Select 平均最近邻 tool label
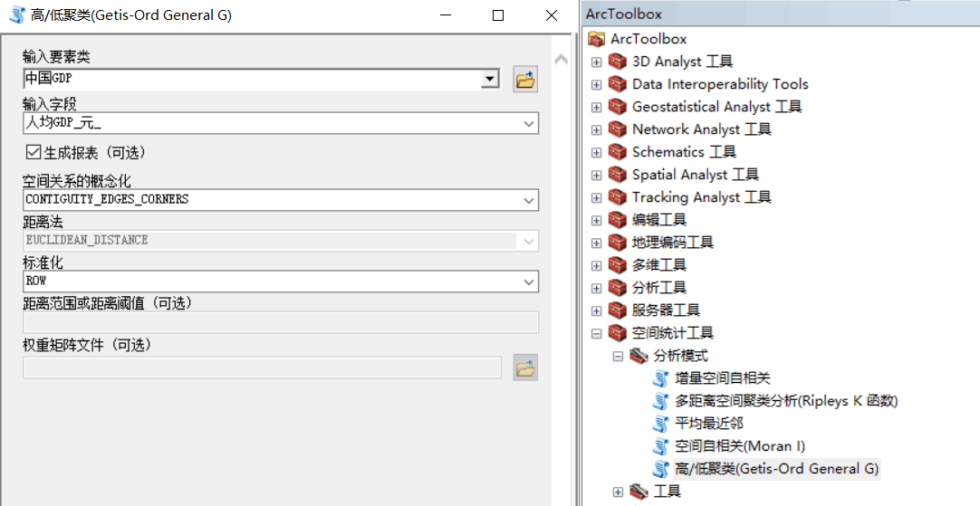This screenshot has height=506, width=980. click(x=709, y=423)
